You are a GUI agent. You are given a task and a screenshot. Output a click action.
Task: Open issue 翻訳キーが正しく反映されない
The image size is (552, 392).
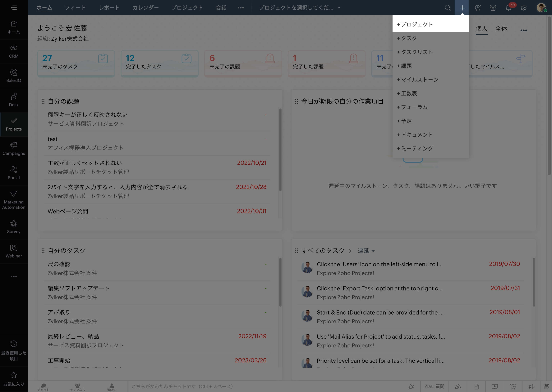87,115
